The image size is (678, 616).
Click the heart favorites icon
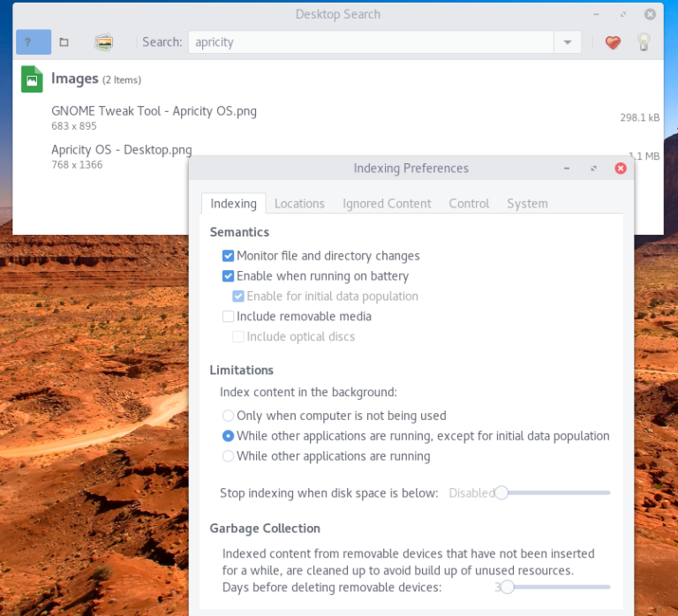613,42
